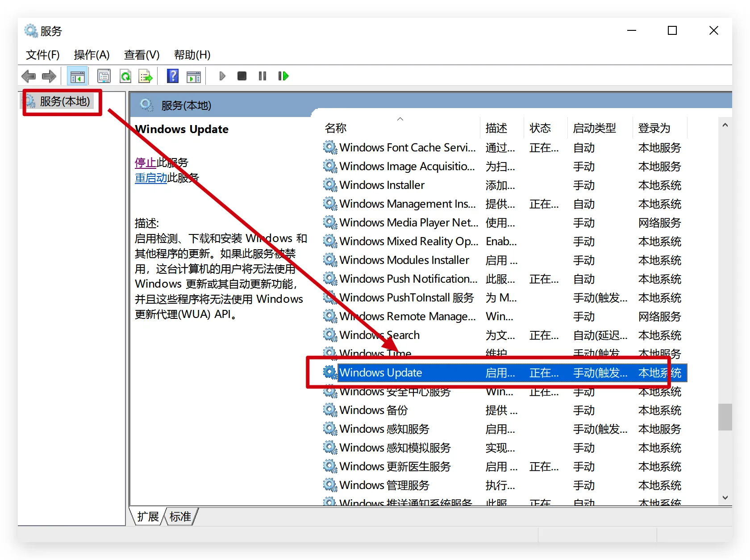The image size is (750, 560).
Task: Select the Windows 更新医生服务 row
Action: pyautogui.click(x=504, y=467)
